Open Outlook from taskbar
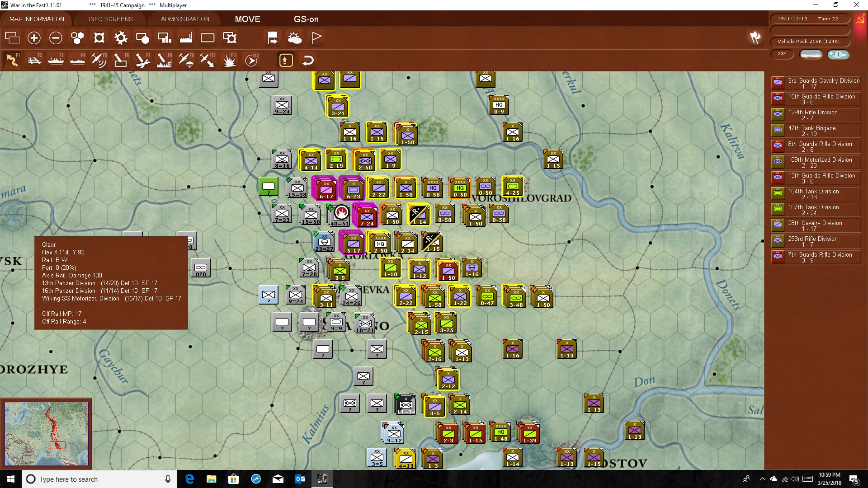This screenshot has width=868, height=488. click(300, 479)
